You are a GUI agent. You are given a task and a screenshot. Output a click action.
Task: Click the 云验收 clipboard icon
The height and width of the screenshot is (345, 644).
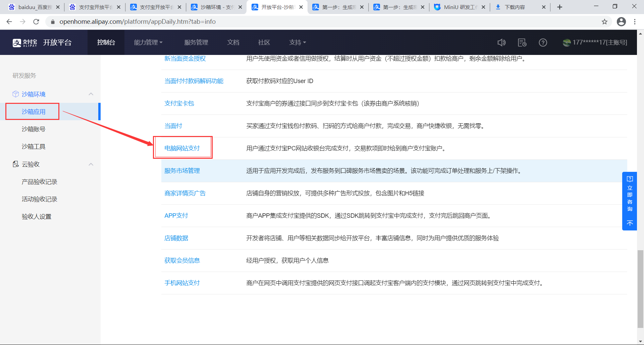click(15, 164)
